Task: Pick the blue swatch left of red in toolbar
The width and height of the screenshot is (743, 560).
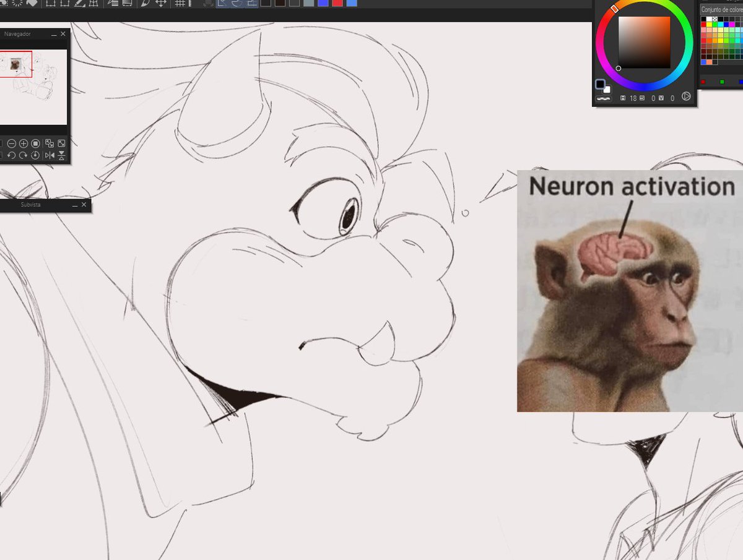Action: (x=323, y=3)
